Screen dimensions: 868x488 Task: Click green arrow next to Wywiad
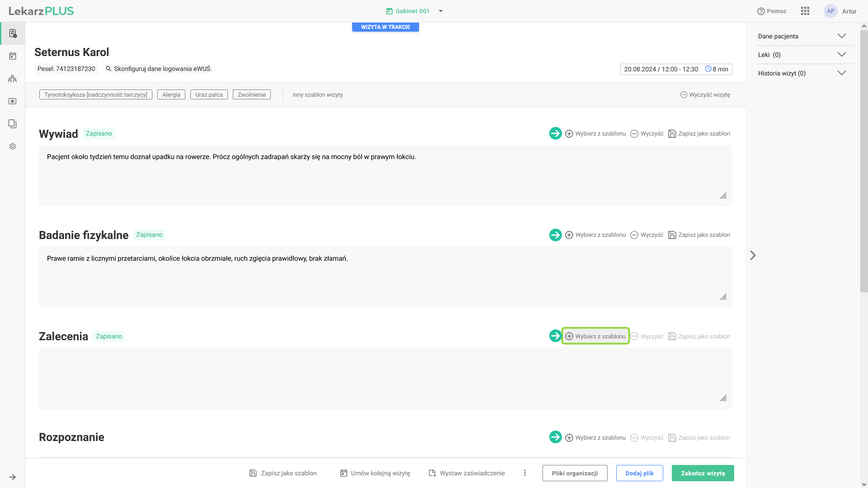(555, 133)
